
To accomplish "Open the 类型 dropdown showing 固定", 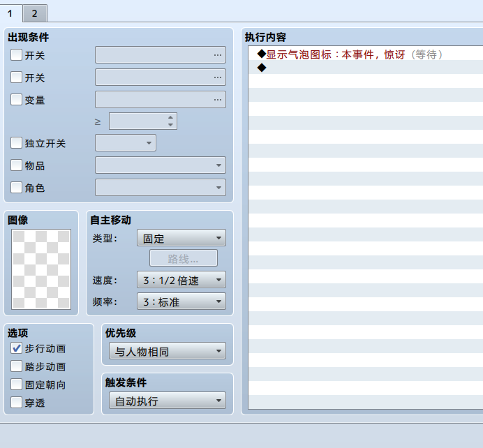I will pos(181,238).
